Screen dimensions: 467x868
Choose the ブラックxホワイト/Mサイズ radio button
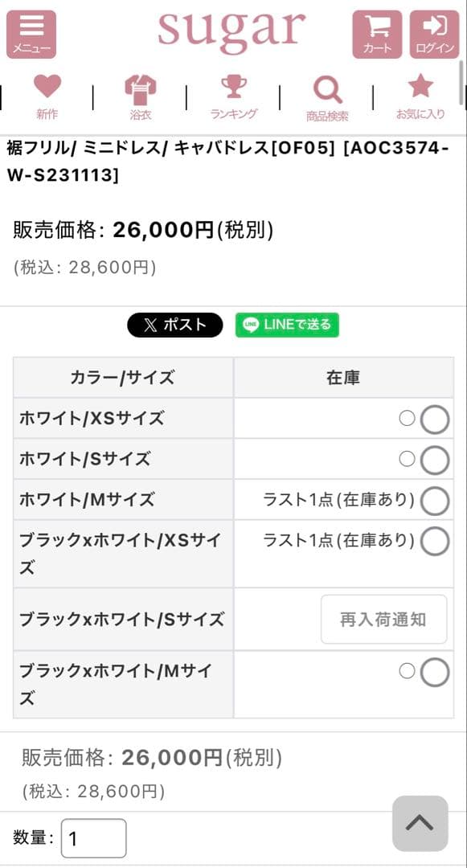pyautogui.click(x=434, y=672)
